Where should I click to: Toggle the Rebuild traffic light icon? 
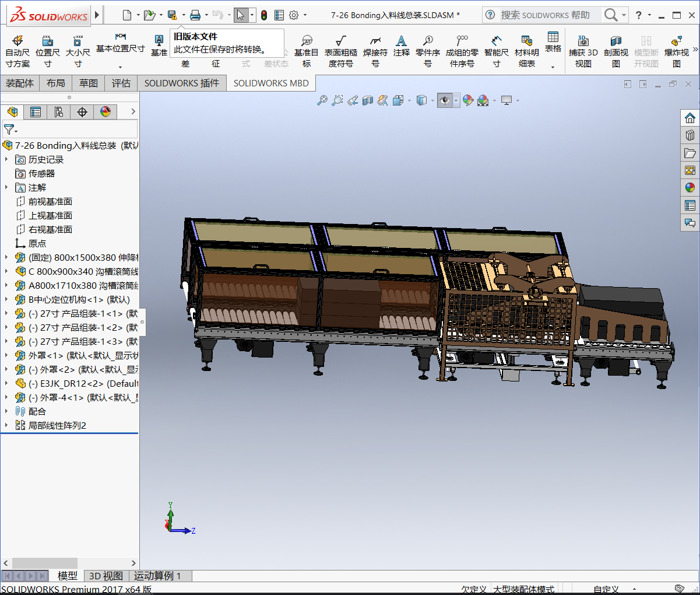264,15
